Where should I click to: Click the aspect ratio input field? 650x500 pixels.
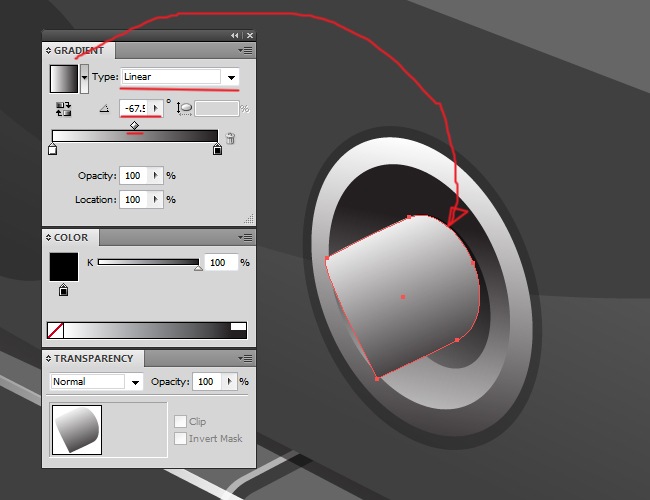(217, 109)
